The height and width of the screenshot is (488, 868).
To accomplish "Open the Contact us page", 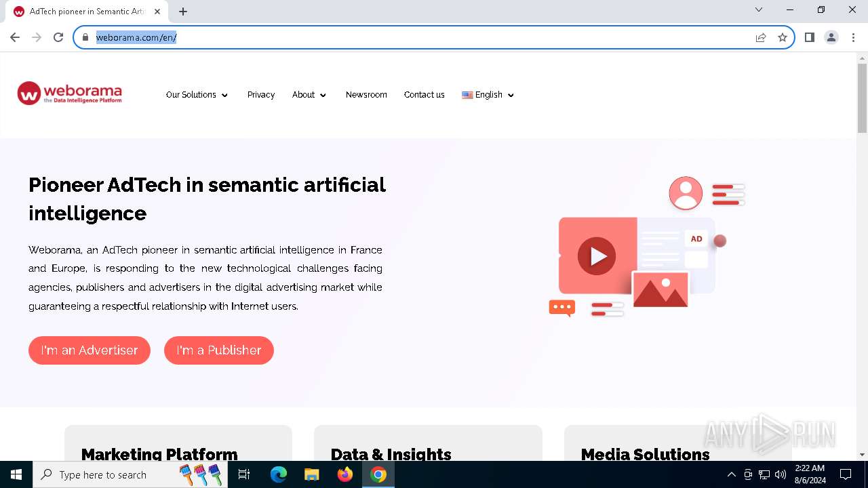I will [x=425, y=95].
